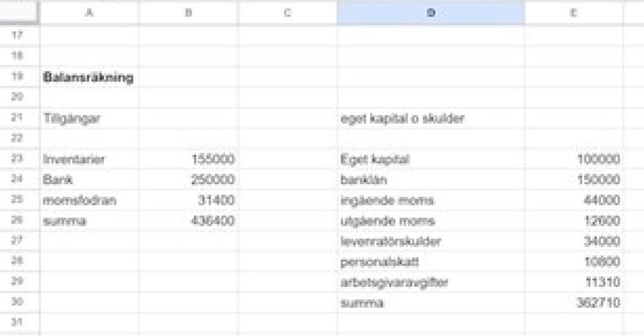This screenshot has height=336, width=644.
Task: Click column B header
Action: click(x=188, y=13)
